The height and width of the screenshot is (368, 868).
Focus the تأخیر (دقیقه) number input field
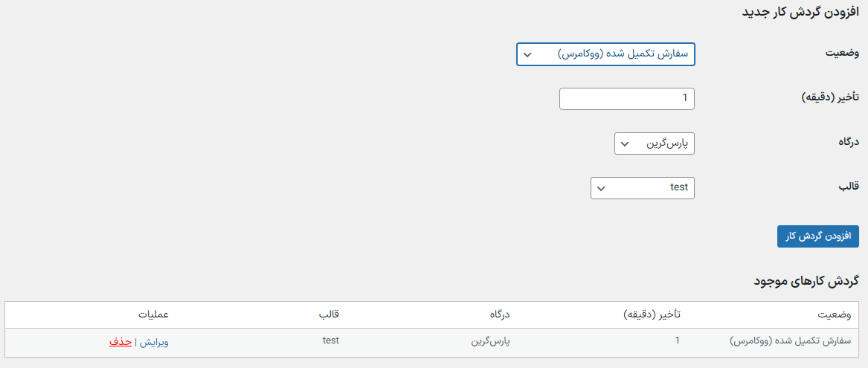pyautogui.click(x=627, y=98)
